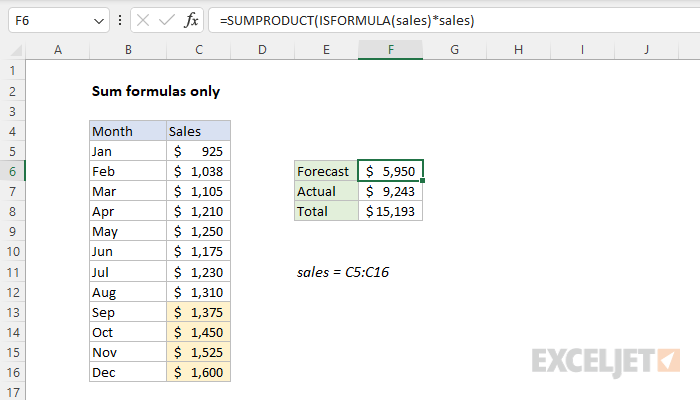Cancel formula entry with X icon
The image size is (700, 400).
pos(143,20)
